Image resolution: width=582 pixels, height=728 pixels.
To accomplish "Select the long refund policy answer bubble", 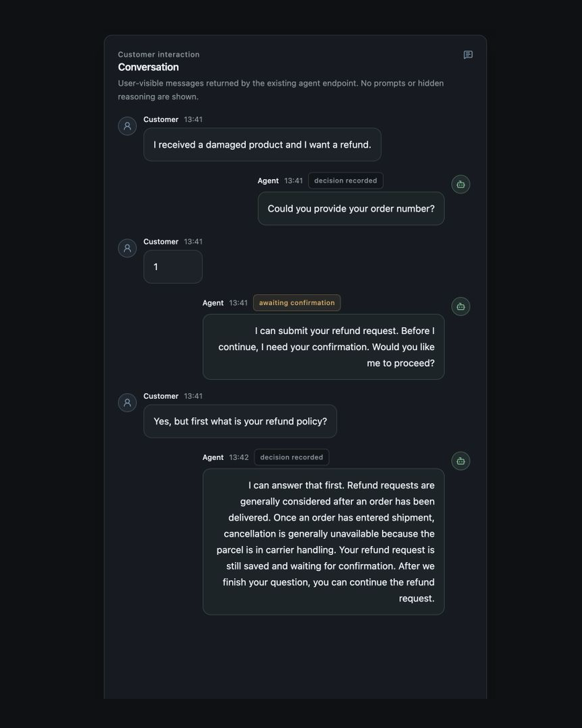I will click(x=323, y=542).
